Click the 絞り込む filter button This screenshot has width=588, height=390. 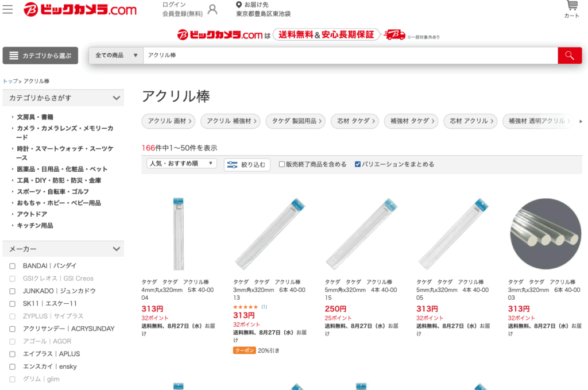tap(247, 165)
